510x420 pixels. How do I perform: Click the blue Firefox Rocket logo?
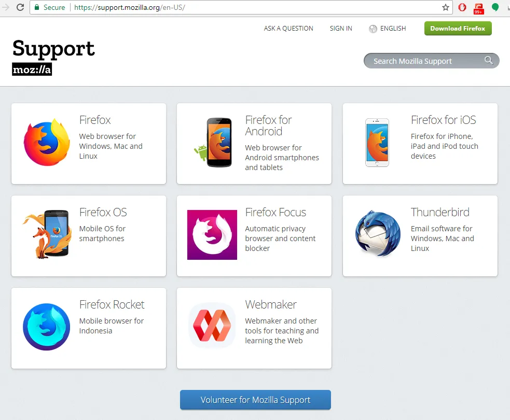pyautogui.click(x=47, y=327)
